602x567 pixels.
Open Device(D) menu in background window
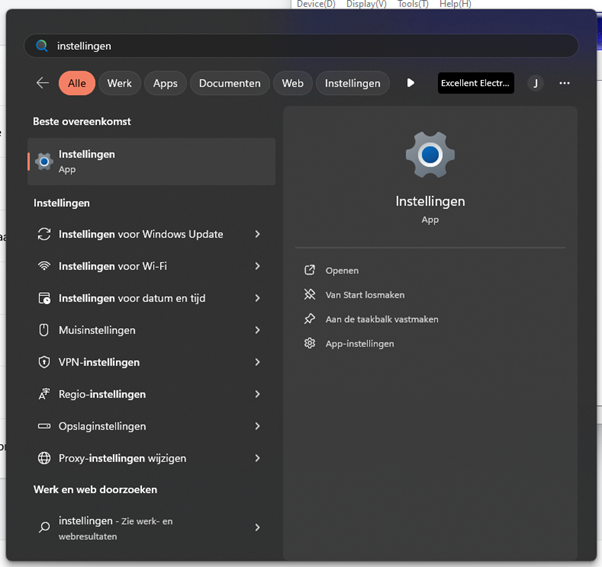[x=316, y=4]
